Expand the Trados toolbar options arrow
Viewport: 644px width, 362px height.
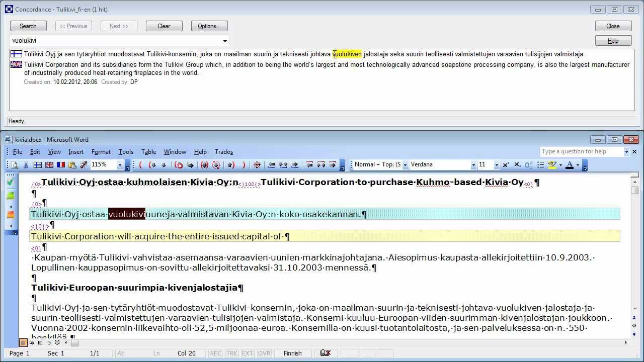point(343,165)
